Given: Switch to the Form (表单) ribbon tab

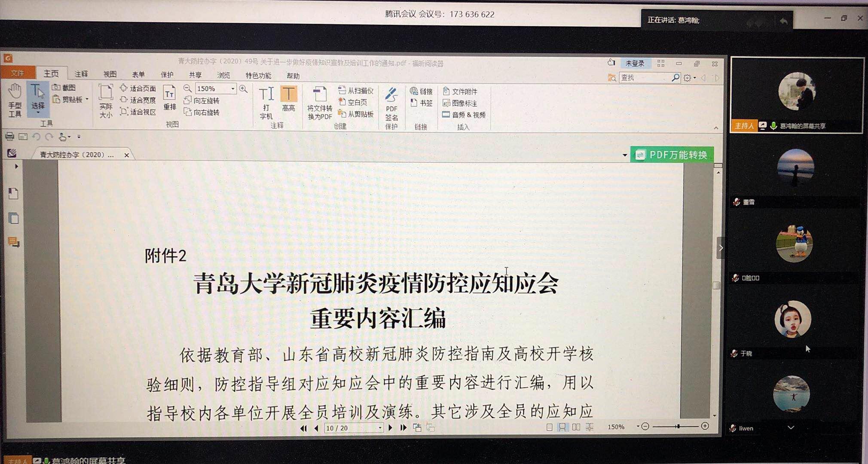Looking at the screenshot, I should pos(138,74).
